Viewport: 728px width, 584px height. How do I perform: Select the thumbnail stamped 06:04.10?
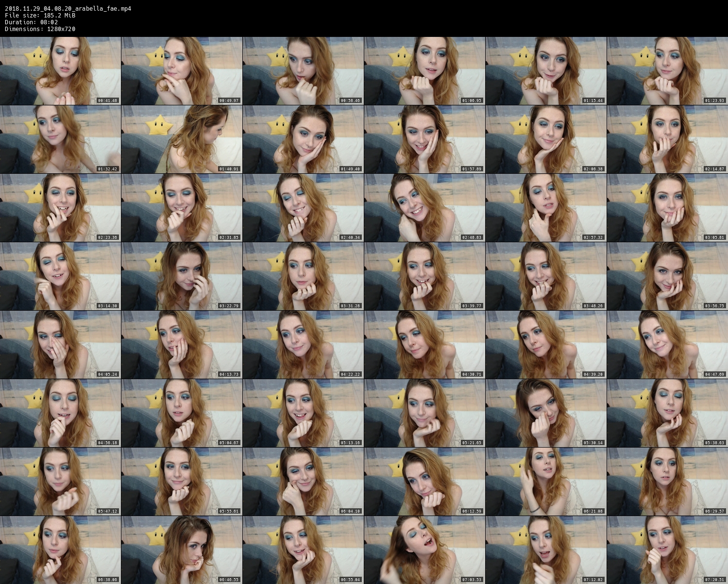tap(303, 482)
